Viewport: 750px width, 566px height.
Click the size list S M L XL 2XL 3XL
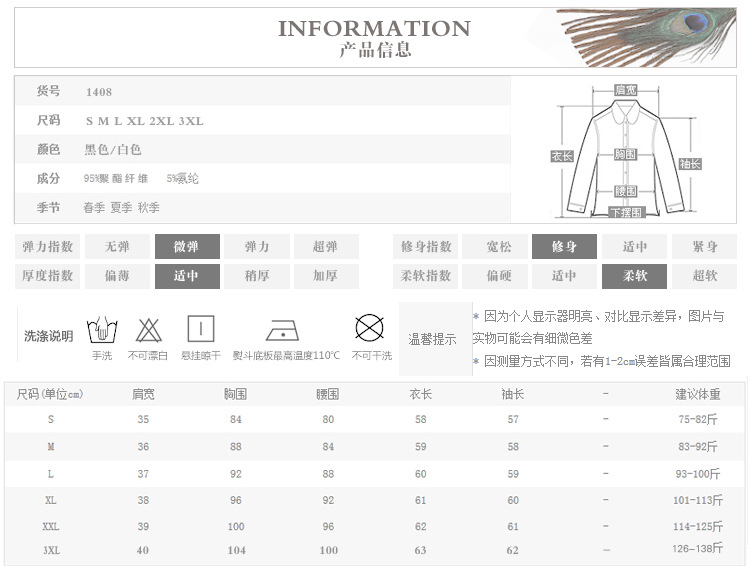(144, 121)
